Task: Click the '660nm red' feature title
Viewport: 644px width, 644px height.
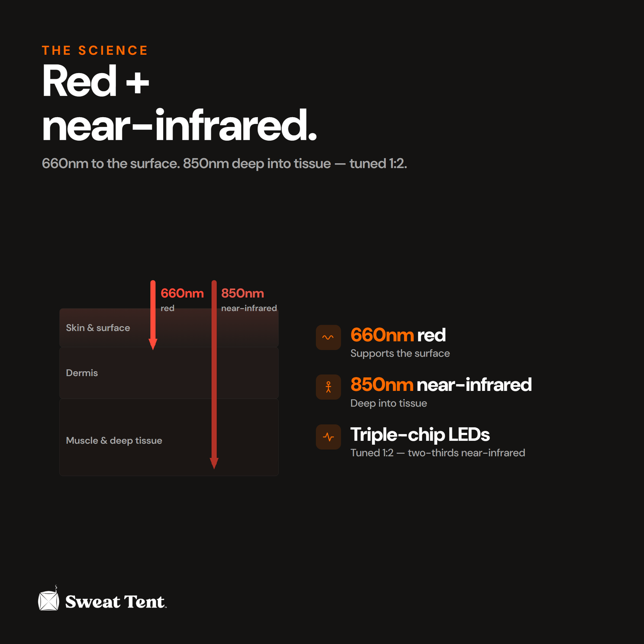Action: point(398,335)
